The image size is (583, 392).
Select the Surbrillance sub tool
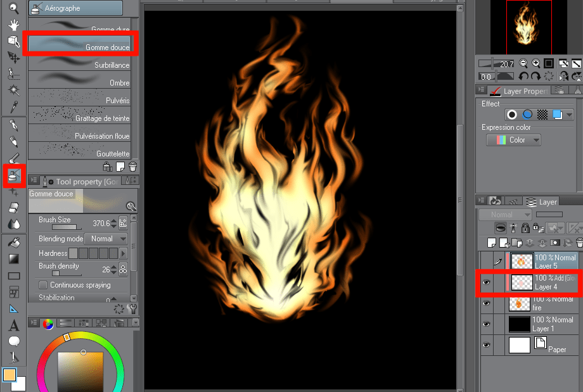(x=80, y=65)
